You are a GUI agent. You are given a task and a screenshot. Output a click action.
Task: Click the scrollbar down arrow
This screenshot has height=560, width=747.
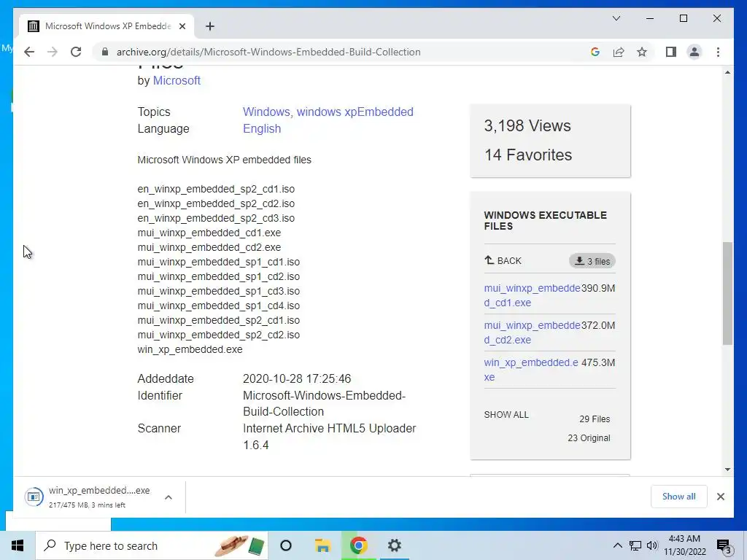[727, 470]
